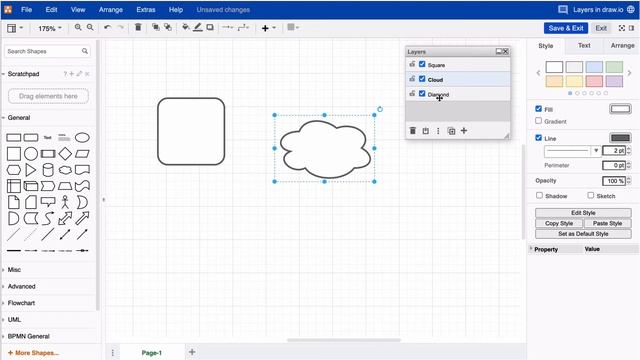Toggle visibility of the Square layer

click(422, 64)
